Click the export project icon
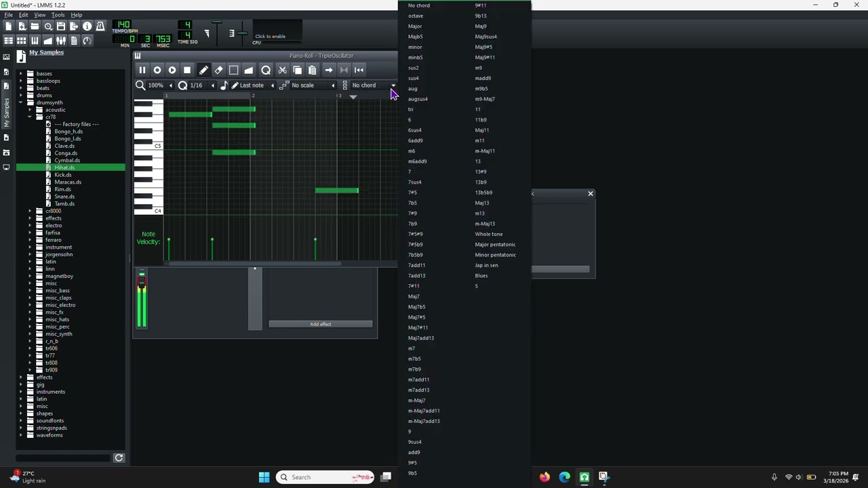The width and height of the screenshot is (868, 488). pyautogui.click(x=74, y=26)
